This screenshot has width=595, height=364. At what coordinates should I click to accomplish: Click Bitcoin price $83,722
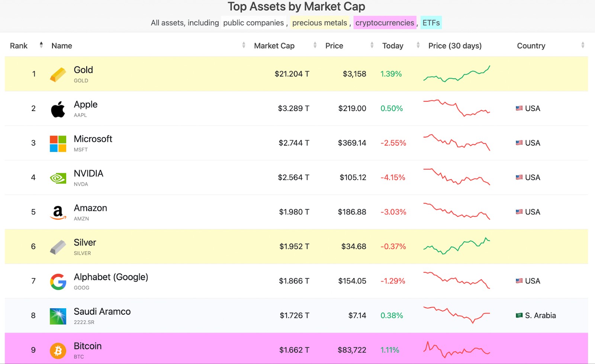352,350
